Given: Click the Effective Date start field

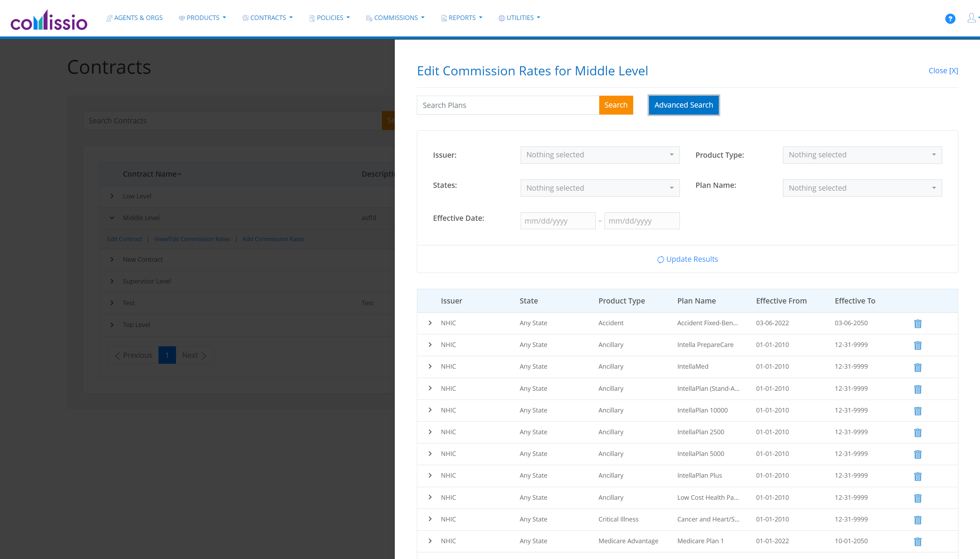Looking at the screenshot, I should click(x=557, y=221).
